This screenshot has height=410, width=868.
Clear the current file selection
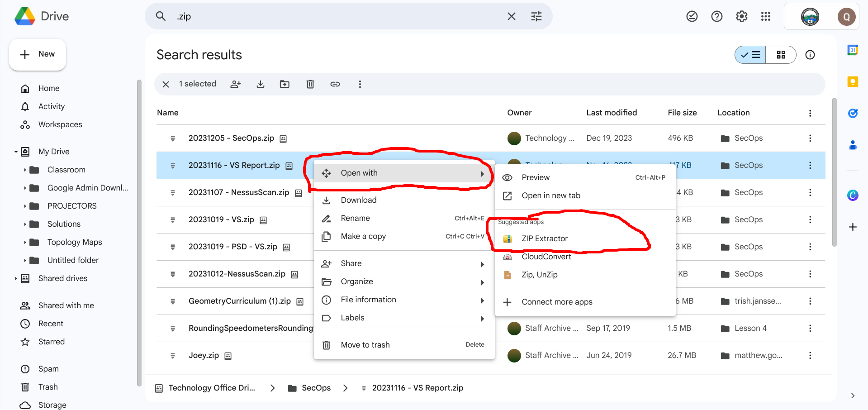166,84
